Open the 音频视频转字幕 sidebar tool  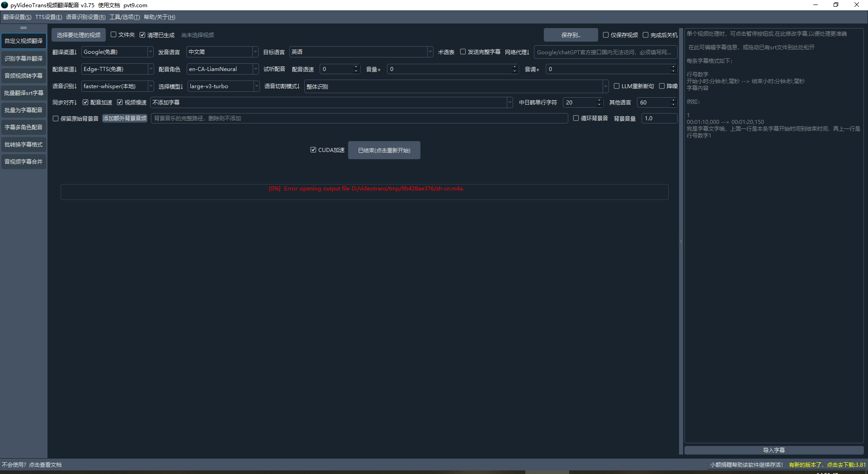24,76
